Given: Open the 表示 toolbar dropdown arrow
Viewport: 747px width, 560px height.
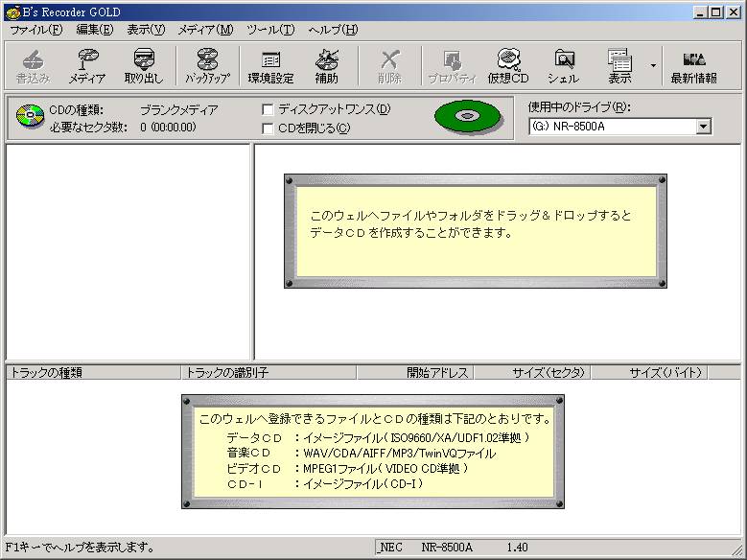Looking at the screenshot, I should click(653, 66).
